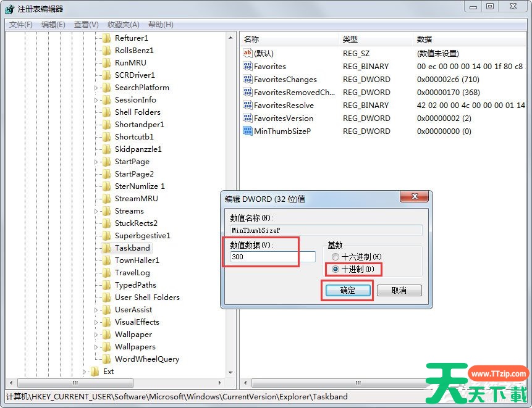This screenshot has height=408, width=532.
Task: Click the 数值名称 field showing MinThumbSizeP
Action: coord(326,230)
